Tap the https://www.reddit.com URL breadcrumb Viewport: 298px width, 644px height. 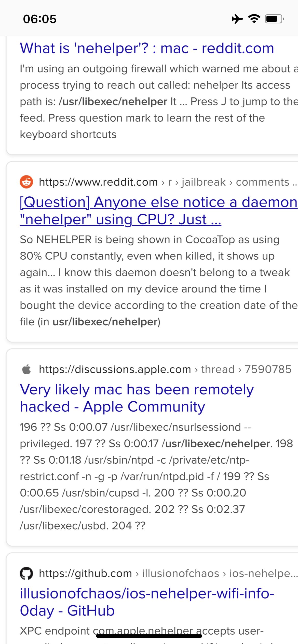[98, 182]
